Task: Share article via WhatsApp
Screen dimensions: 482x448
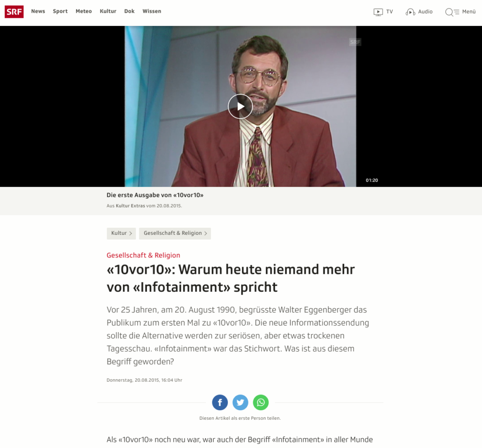Action: [261, 402]
